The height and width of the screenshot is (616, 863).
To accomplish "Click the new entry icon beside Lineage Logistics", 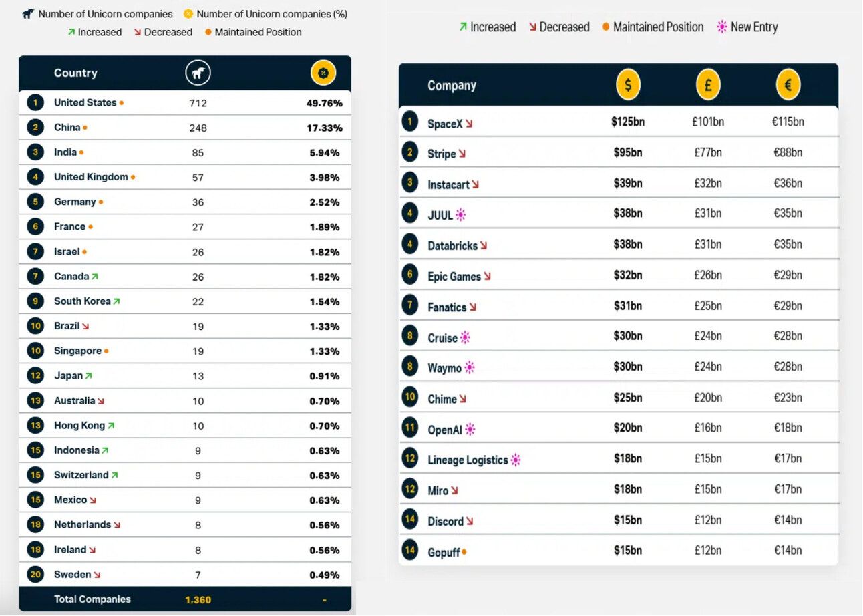I will click(515, 460).
